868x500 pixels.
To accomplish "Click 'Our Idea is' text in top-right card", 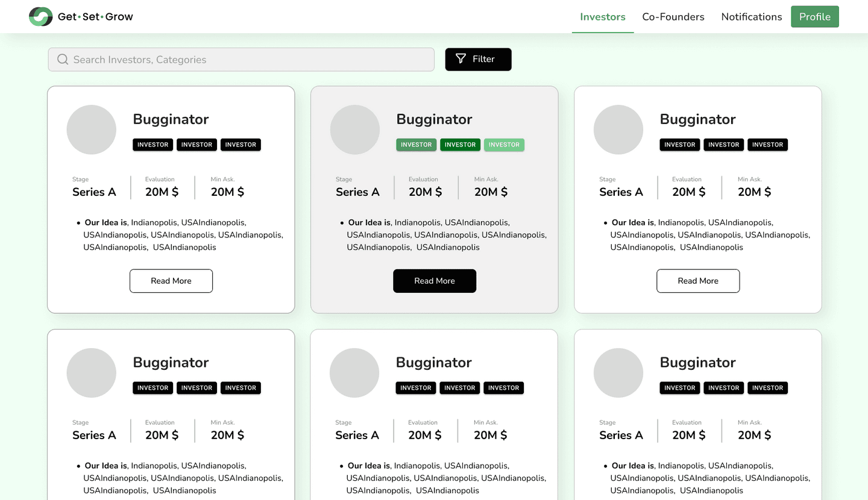I will 633,222.
